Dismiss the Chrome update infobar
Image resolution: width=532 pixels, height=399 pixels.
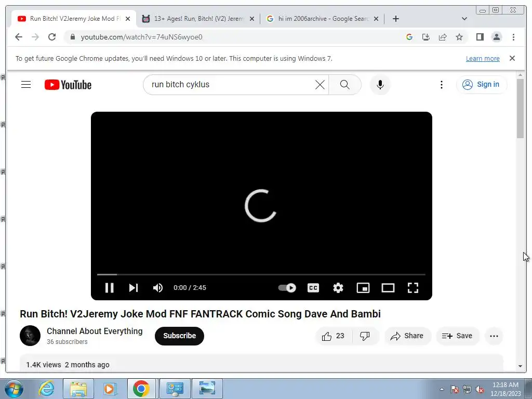click(512, 58)
